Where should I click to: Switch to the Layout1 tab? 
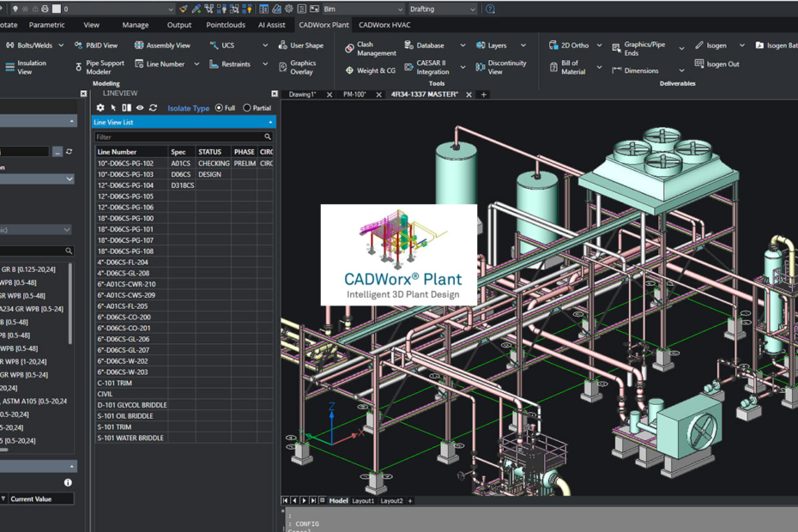click(363, 501)
